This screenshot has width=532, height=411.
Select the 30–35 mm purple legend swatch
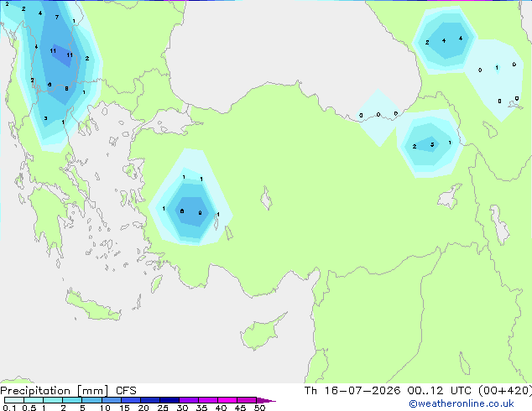click(189, 400)
